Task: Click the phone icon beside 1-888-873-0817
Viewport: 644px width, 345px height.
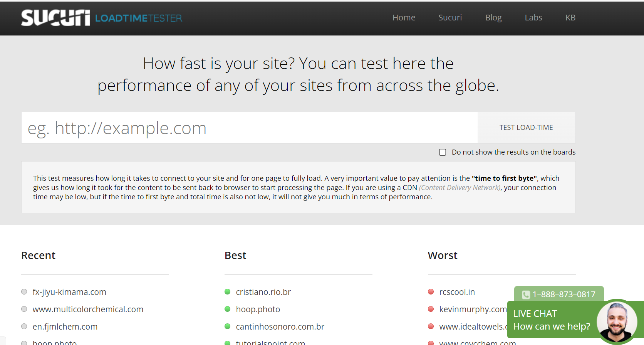Action: (x=526, y=295)
